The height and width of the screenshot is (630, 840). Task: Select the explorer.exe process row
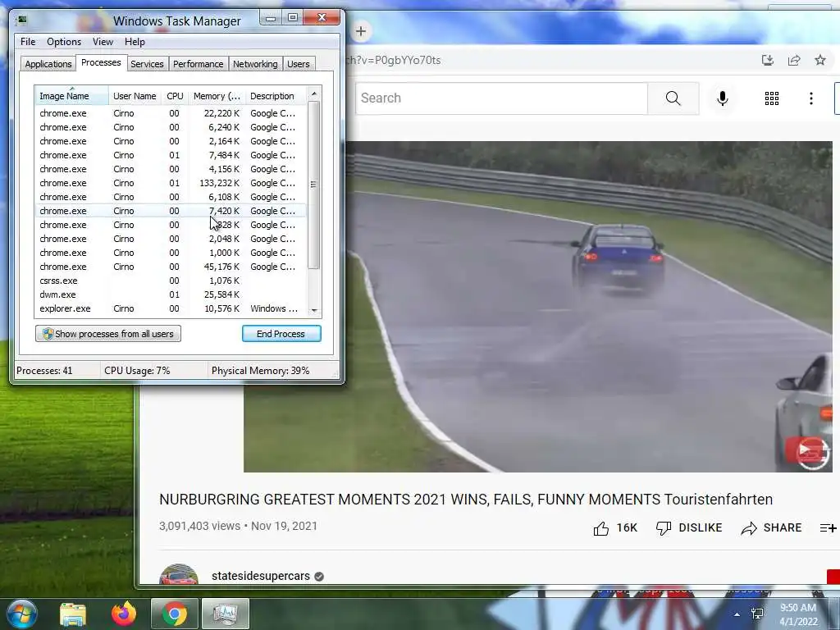(171, 308)
